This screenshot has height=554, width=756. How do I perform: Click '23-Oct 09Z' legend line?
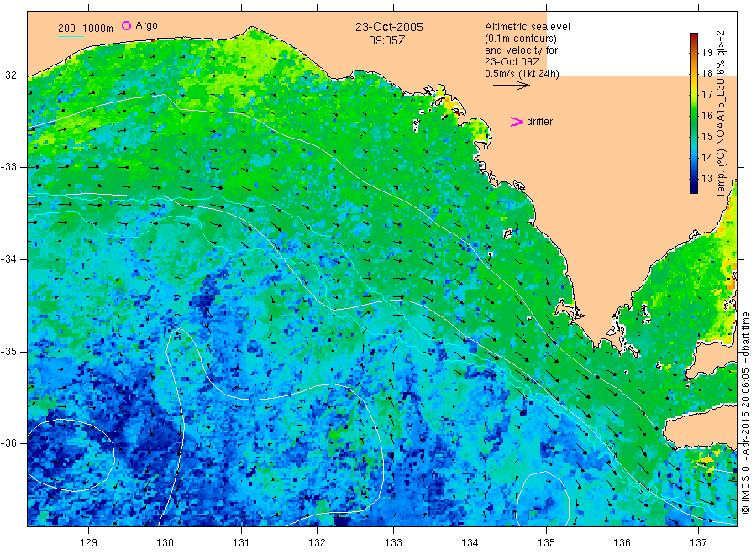point(512,62)
